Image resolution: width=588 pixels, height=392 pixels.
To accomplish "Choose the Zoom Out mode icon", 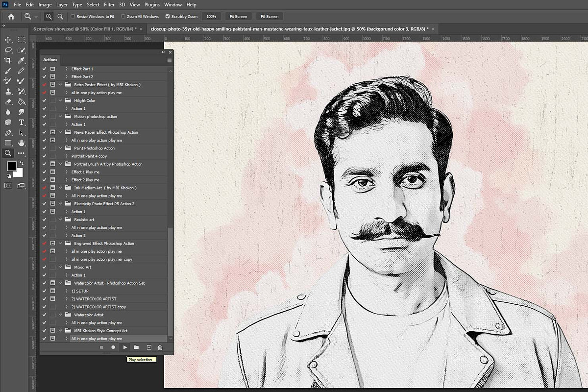I will (x=60, y=16).
